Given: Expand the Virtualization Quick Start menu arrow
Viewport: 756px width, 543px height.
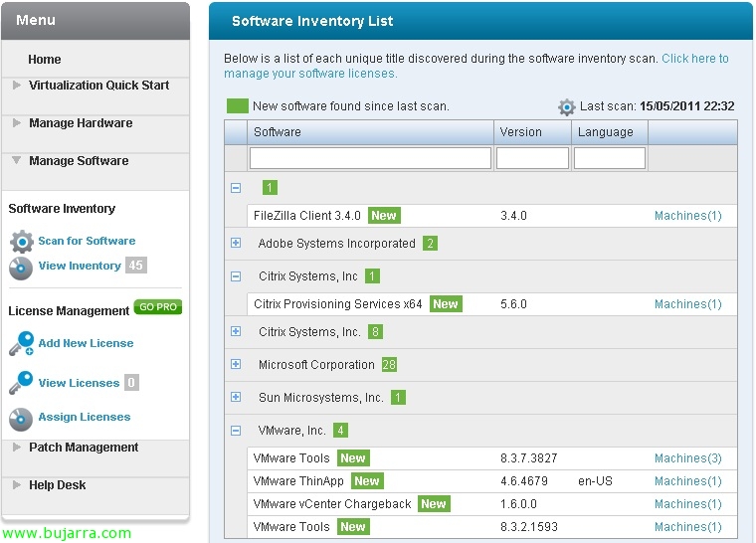Looking at the screenshot, I should pyautogui.click(x=16, y=85).
